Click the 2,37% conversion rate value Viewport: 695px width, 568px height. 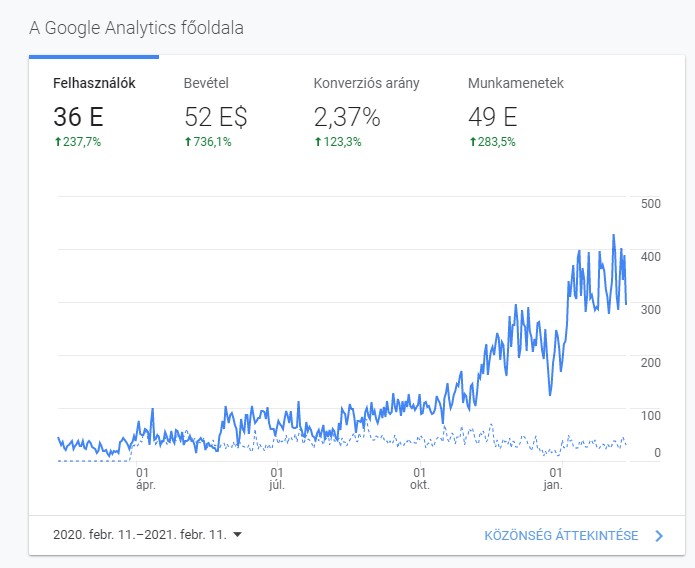pos(347,117)
